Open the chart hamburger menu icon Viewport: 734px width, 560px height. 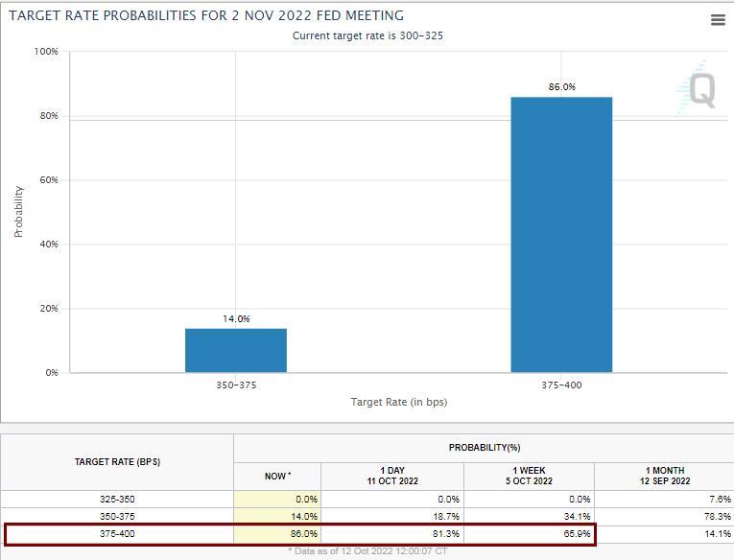coord(718,19)
